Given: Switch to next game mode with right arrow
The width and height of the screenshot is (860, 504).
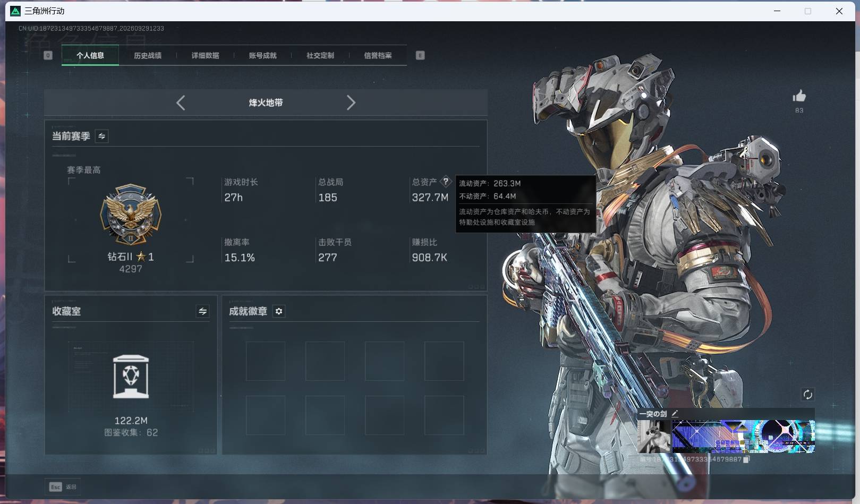Looking at the screenshot, I should pos(351,102).
